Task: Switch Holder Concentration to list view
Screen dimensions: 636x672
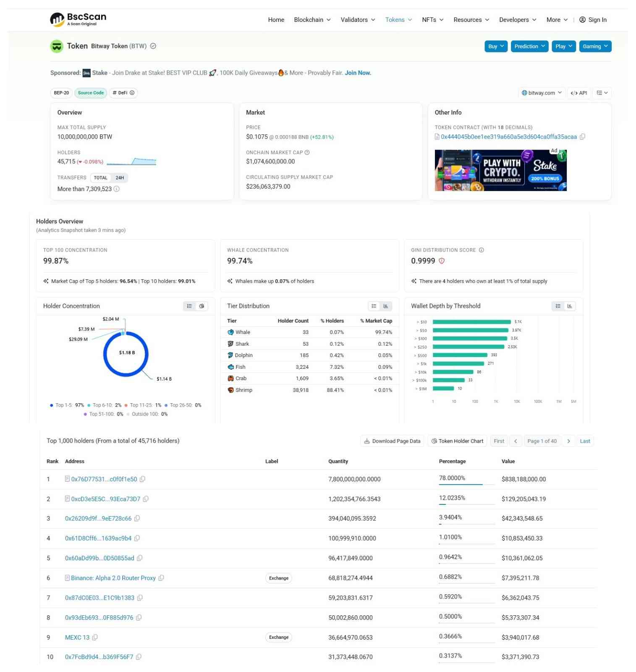Action: [189, 307]
